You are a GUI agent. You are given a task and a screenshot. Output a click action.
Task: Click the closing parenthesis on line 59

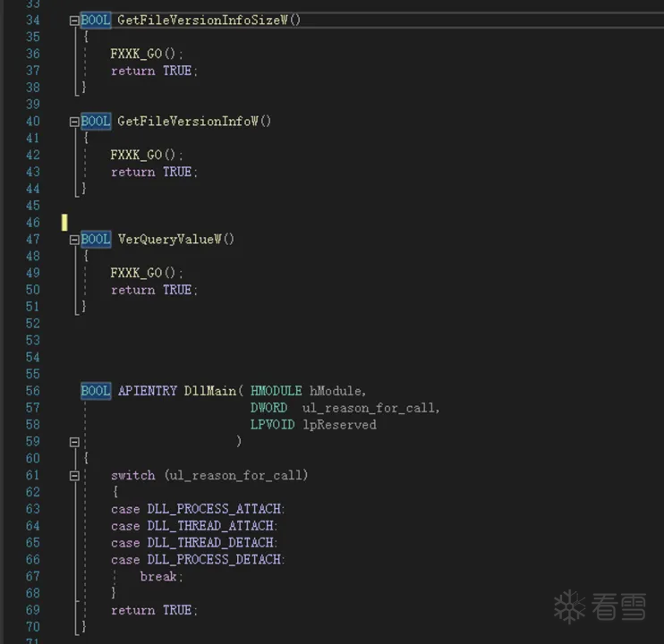coord(239,441)
